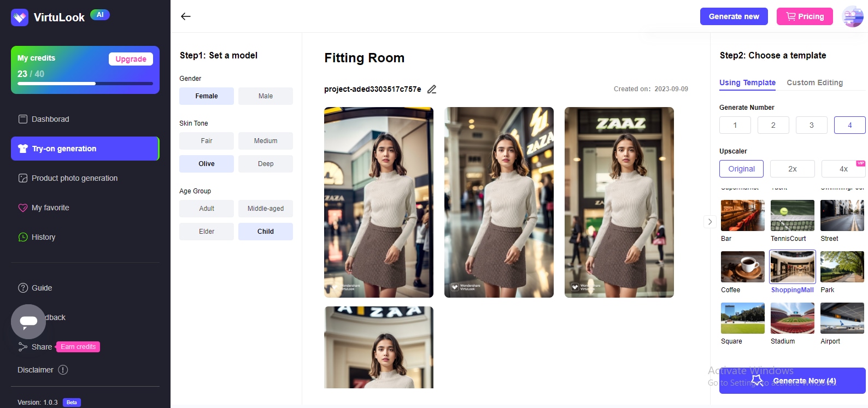
Task: Select the Stadium template thumbnail
Action: (793, 318)
